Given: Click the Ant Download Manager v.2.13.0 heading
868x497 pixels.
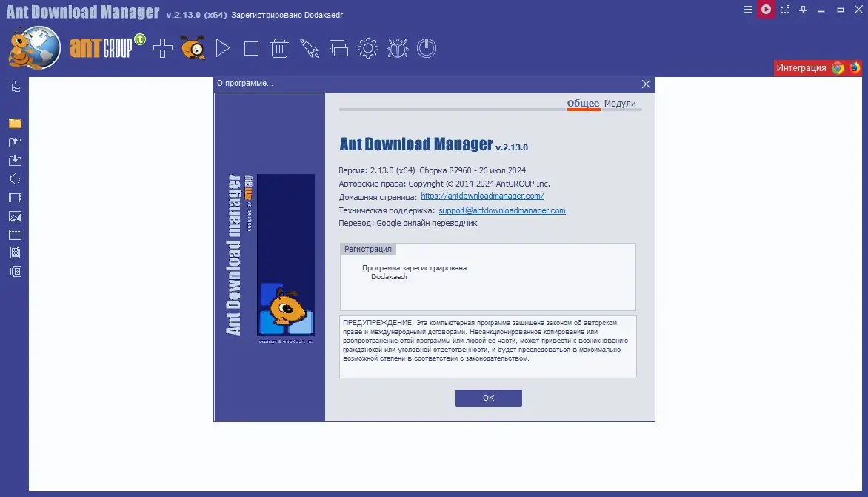Looking at the screenshot, I should [433, 144].
